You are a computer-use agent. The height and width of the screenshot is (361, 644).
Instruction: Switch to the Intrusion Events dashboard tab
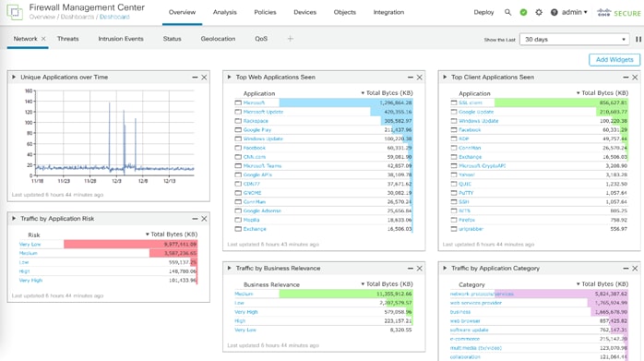pos(121,39)
